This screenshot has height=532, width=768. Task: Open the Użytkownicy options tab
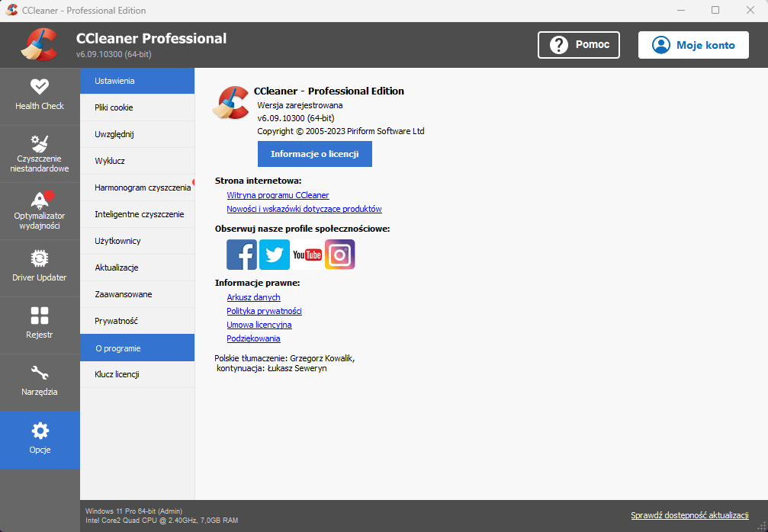pos(137,241)
